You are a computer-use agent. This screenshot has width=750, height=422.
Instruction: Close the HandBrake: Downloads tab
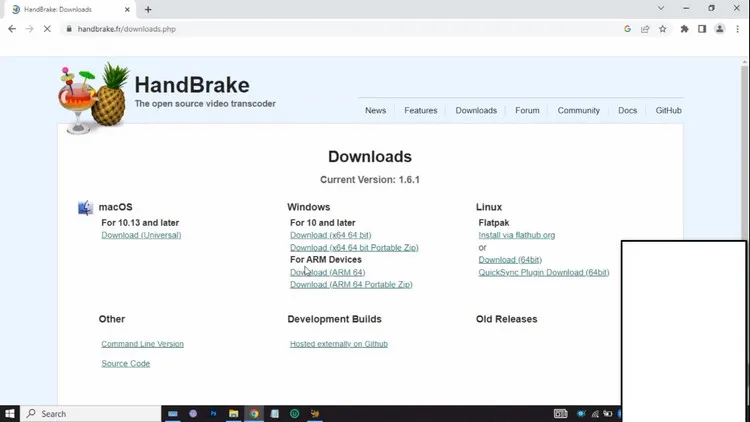pos(127,10)
